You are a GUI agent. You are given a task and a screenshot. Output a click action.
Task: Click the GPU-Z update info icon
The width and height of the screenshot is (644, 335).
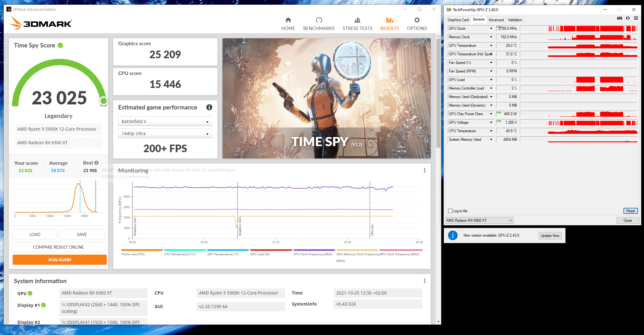(453, 235)
